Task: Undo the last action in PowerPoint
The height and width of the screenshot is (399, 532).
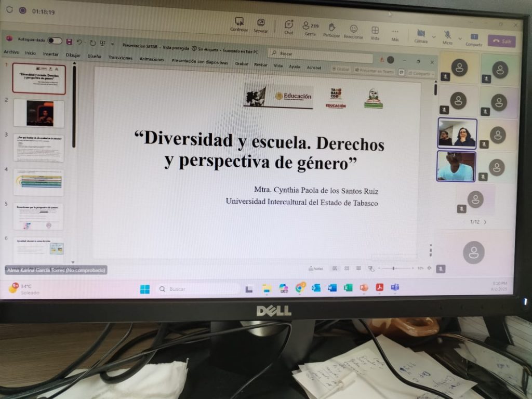Action: coord(79,42)
